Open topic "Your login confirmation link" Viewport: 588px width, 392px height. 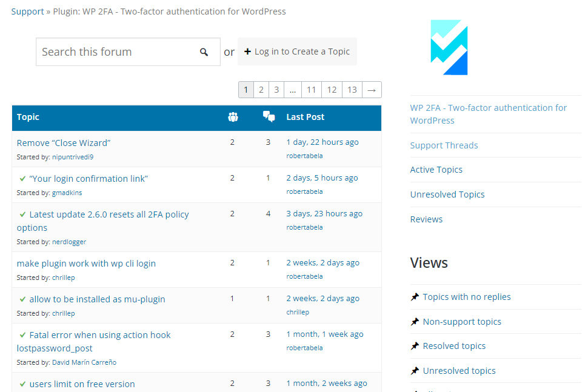pyautogui.click(x=89, y=179)
